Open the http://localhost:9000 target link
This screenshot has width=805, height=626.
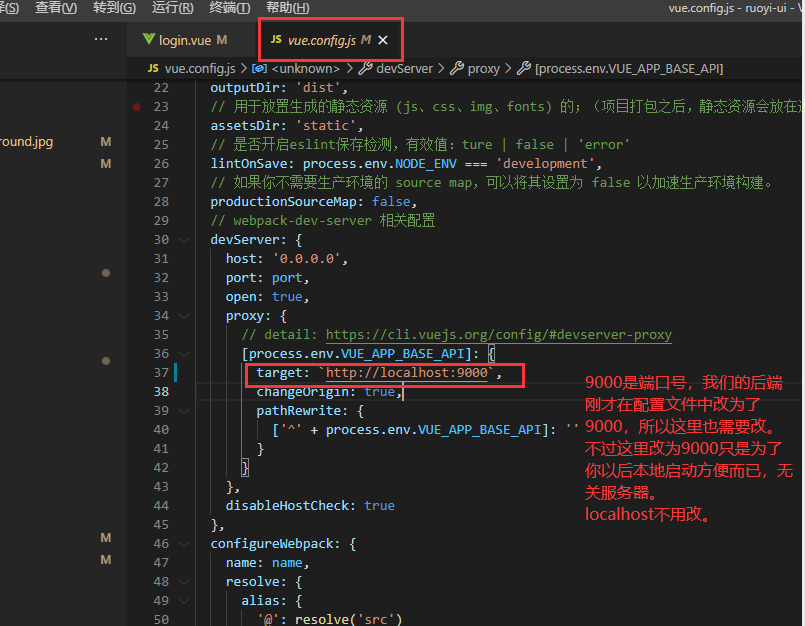click(x=407, y=373)
